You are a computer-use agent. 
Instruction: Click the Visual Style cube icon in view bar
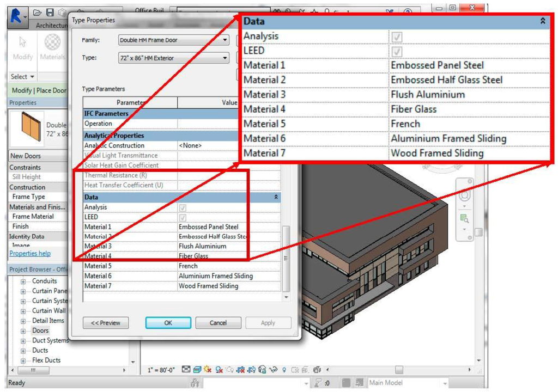pos(197,370)
